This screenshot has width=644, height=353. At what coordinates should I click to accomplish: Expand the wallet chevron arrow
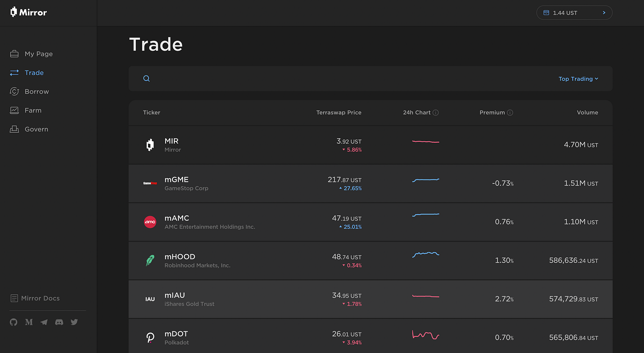604,13
